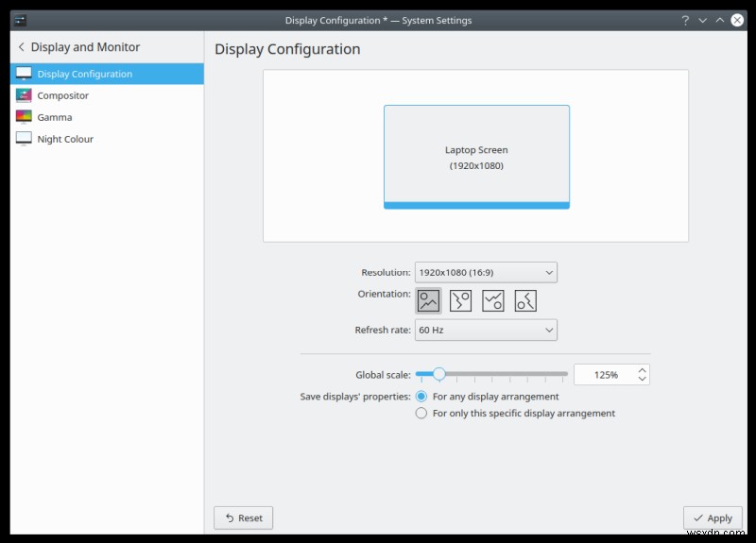Click the Reset button
Image resolution: width=756 pixels, height=543 pixels.
pos(243,518)
